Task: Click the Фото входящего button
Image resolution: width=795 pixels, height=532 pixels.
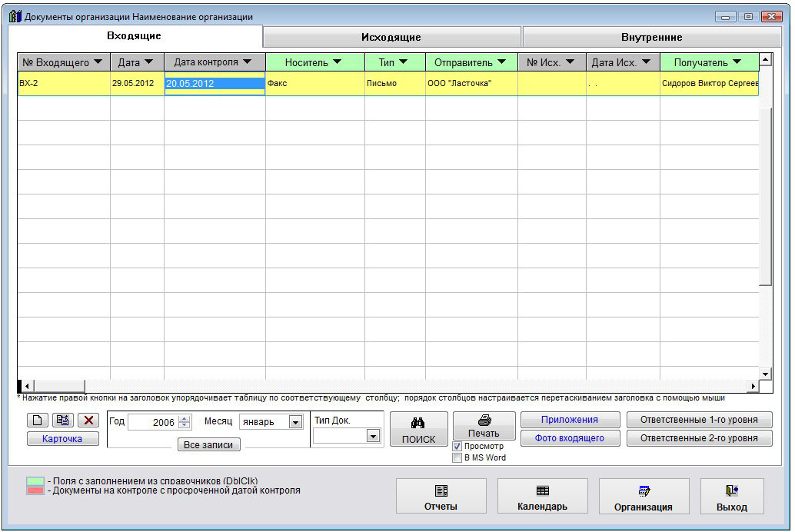Action: click(x=570, y=438)
